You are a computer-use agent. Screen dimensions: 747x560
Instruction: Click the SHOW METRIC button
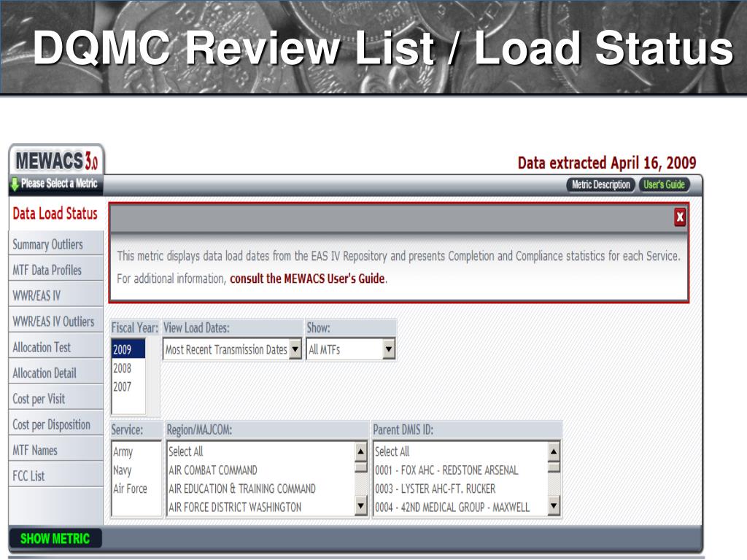(x=55, y=539)
